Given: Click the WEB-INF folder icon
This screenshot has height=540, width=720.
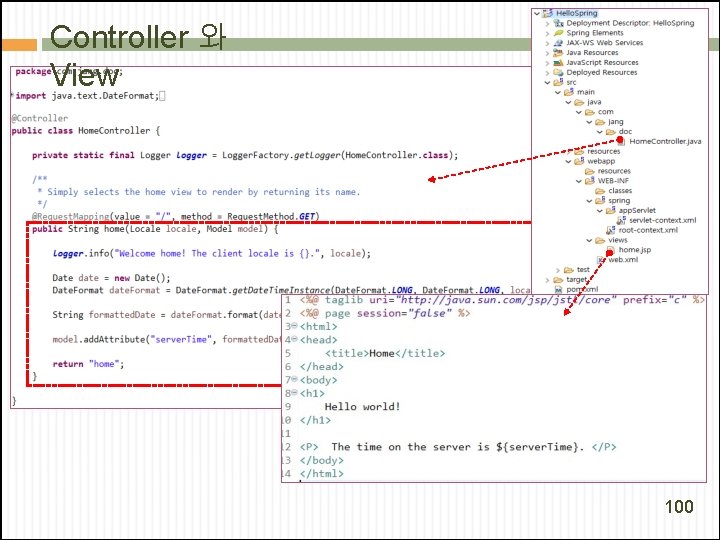Looking at the screenshot, I should click(590, 181).
